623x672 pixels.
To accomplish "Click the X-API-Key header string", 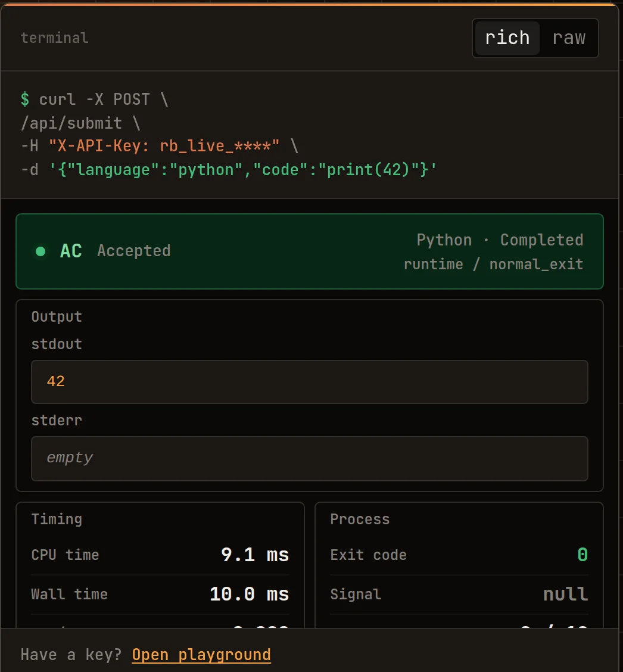I will (x=164, y=146).
